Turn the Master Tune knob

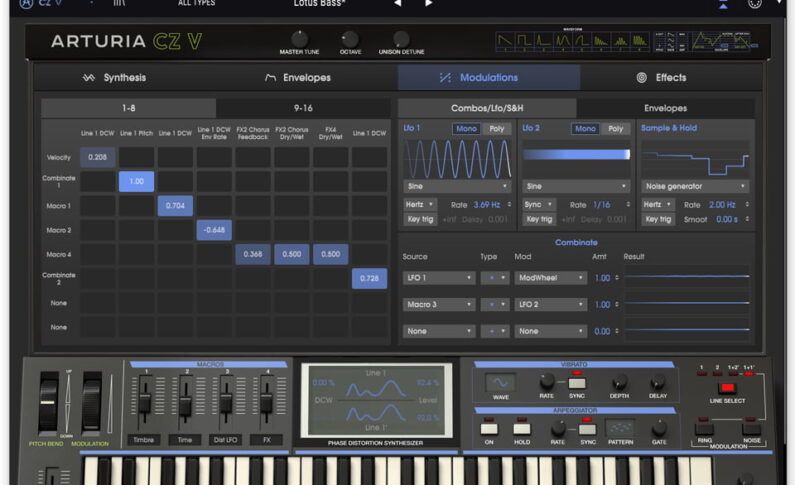299,39
